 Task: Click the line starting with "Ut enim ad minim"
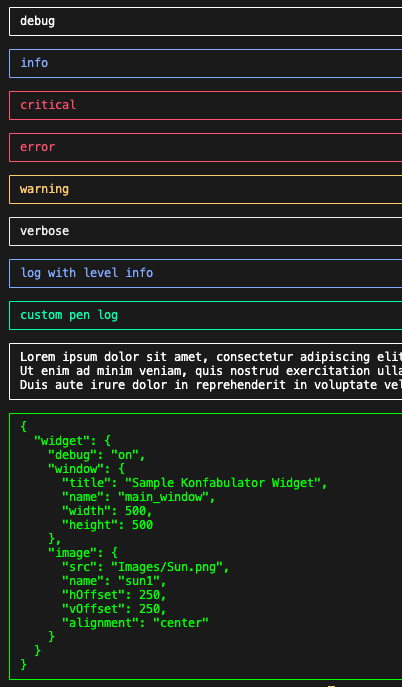point(211,371)
